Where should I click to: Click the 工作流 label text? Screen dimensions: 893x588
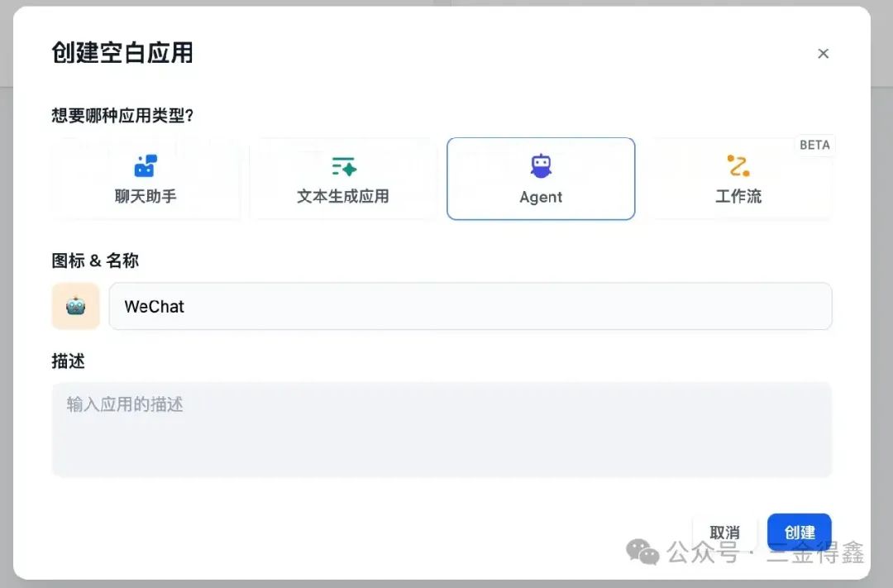(738, 198)
